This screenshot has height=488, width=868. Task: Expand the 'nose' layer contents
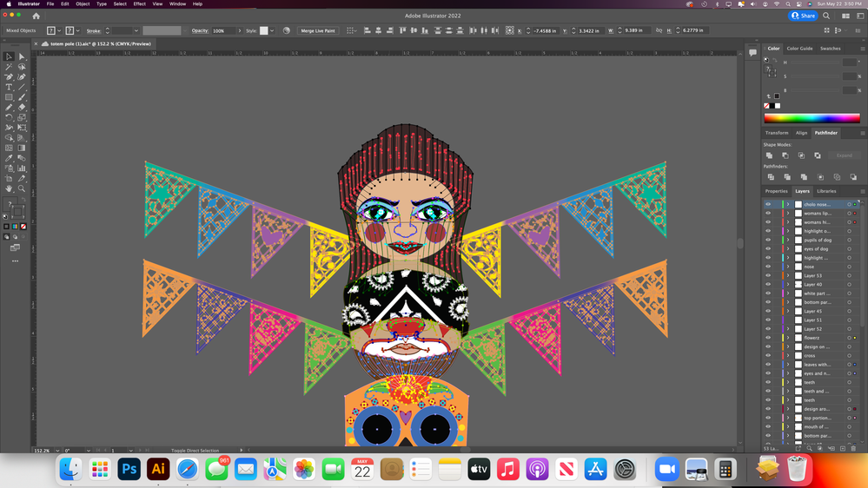[x=789, y=267]
